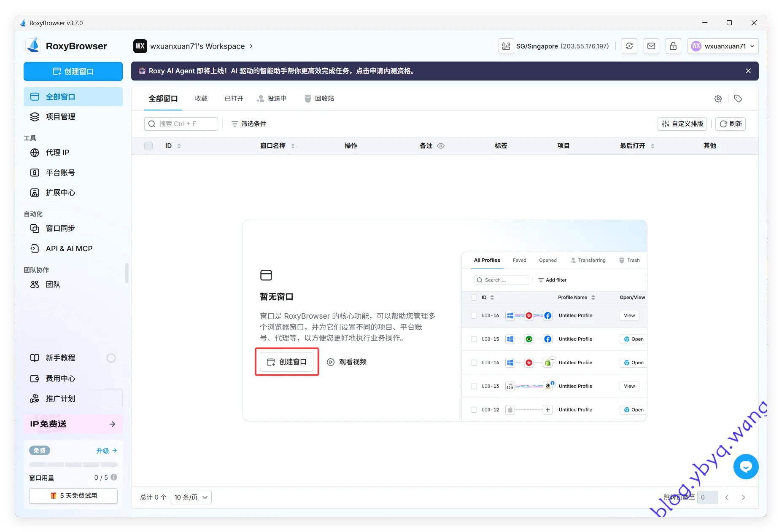Click the window usage info icon
The width and height of the screenshot is (782, 532).
(114, 477)
